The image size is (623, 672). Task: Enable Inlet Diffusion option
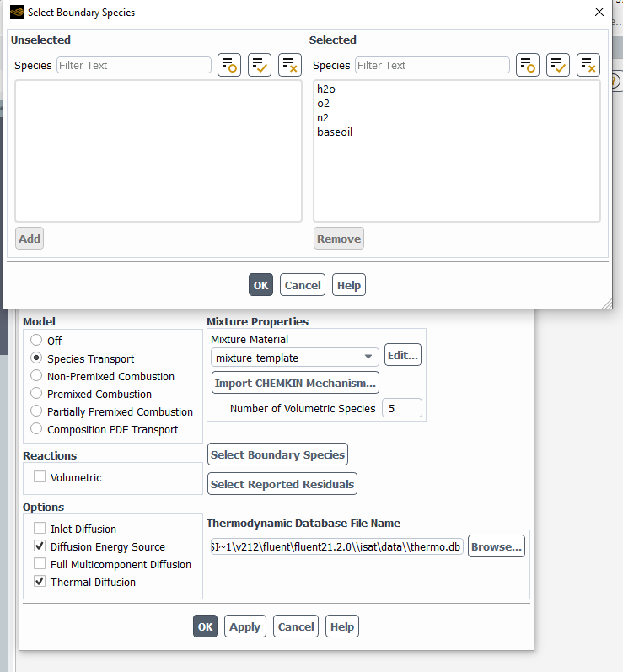point(40,528)
